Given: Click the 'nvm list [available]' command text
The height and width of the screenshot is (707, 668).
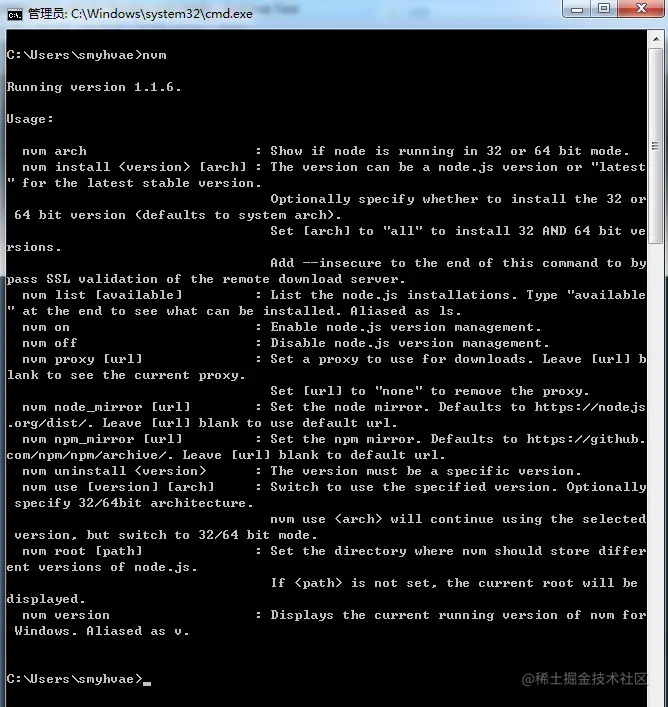Looking at the screenshot, I should pos(102,295).
